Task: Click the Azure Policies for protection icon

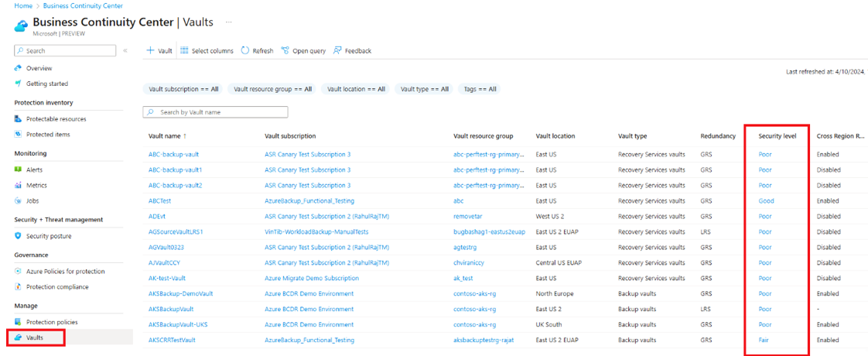Action: pyautogui.click(x=19, y=272)
